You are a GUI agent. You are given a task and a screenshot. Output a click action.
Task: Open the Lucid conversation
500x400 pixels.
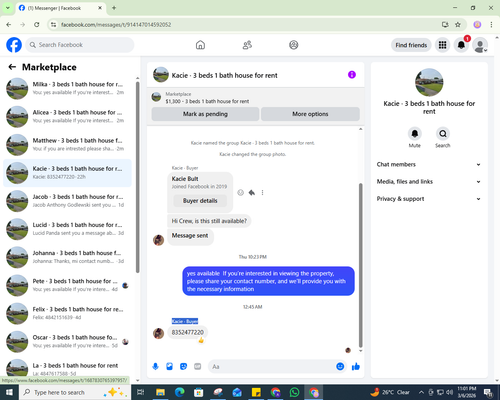(67, 229)
